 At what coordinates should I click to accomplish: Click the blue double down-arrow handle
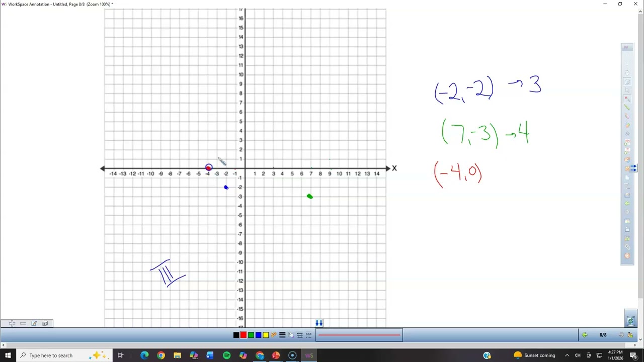tap(319, 323)
